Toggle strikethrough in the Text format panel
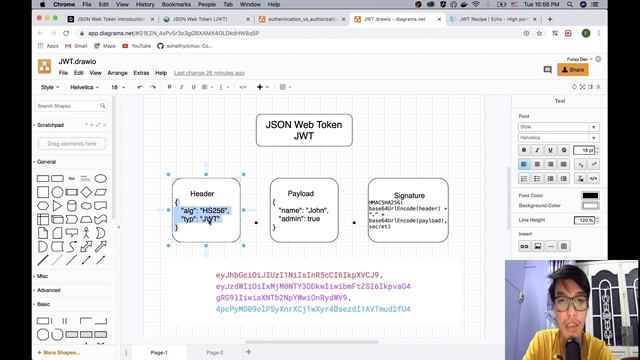Screen dimensions: 640x360 pos(564,150)
